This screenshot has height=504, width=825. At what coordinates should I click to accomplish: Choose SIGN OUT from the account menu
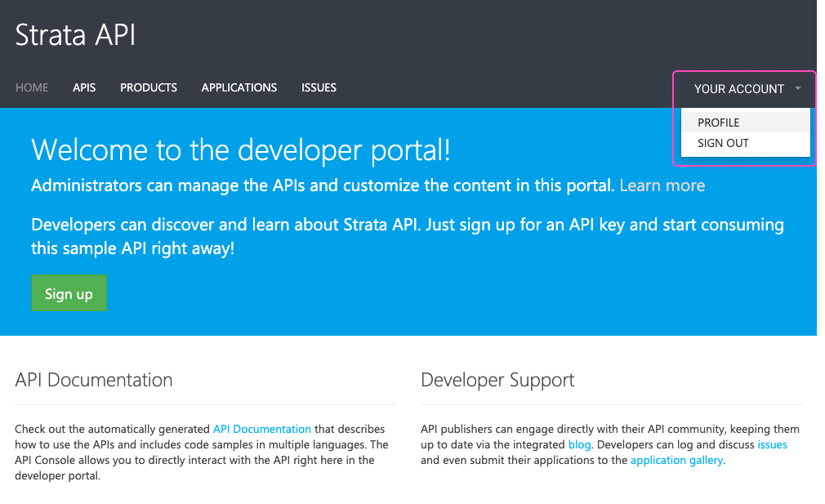(x=723, y=143)
